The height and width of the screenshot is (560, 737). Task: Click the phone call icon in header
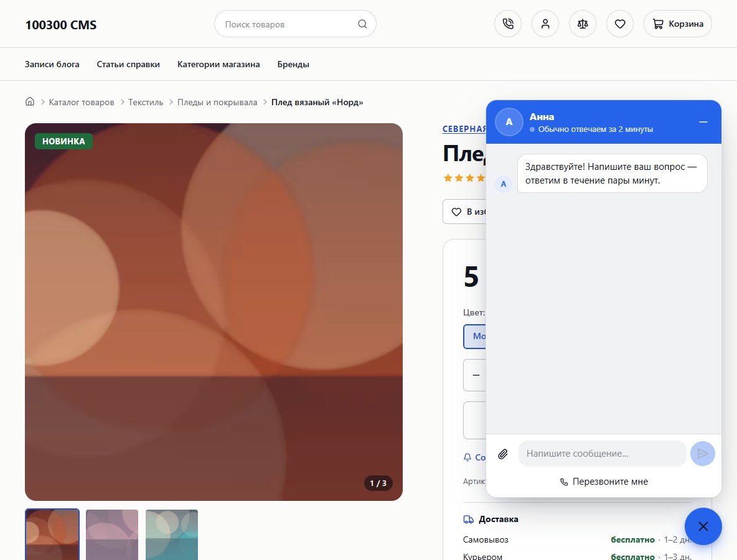[508, 24]
